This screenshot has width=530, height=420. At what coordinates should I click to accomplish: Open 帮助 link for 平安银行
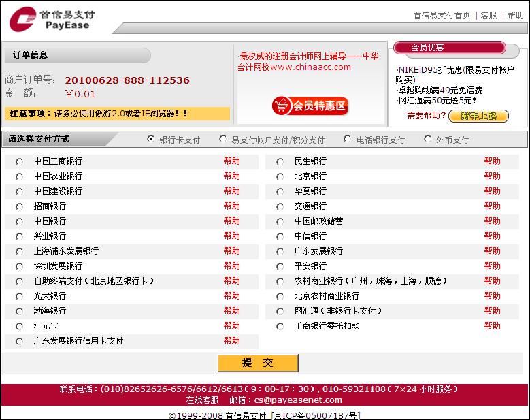tap(492, 265)
